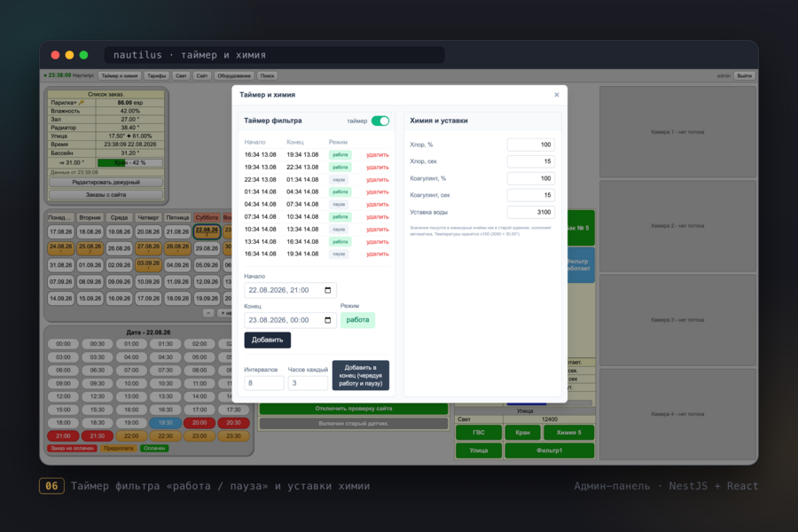Delete the interval starting 10:34 14.08

[x=378, y=230]
